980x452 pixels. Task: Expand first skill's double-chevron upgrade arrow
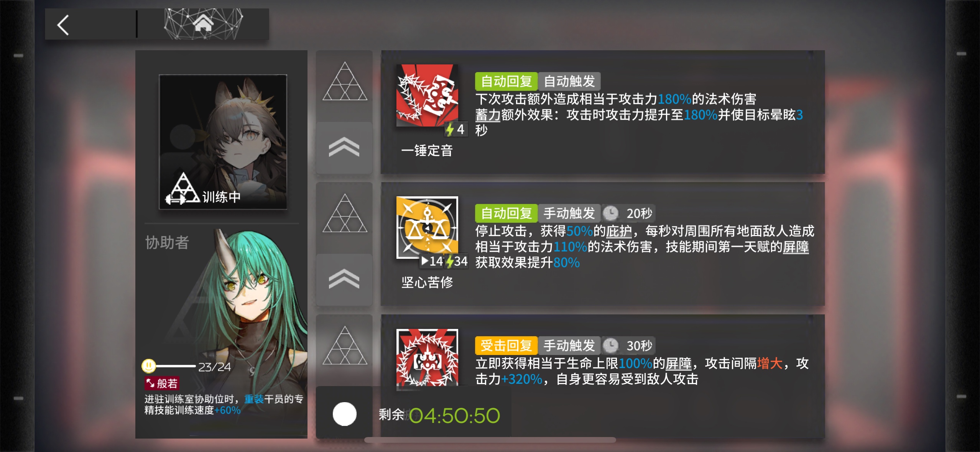(344, 147)
